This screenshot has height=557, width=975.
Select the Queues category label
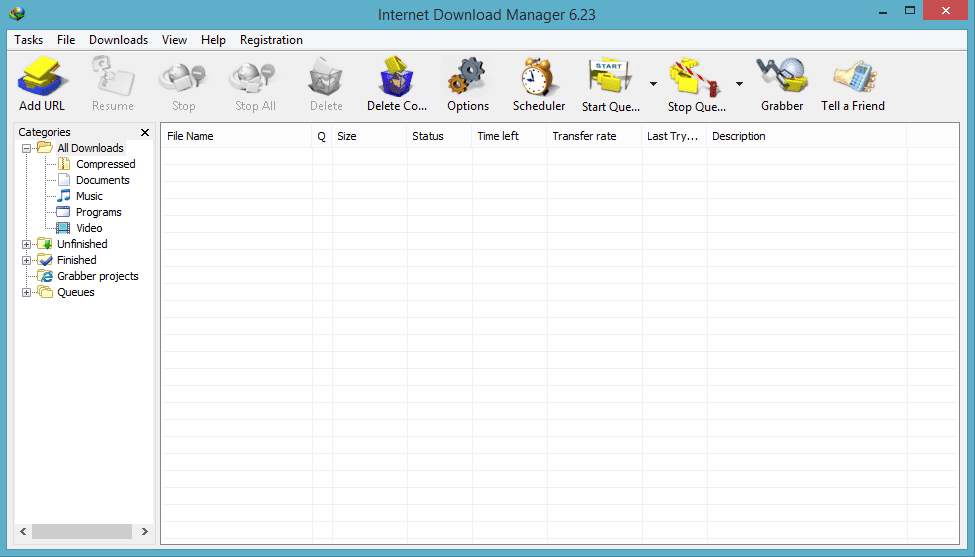(76, 292)
